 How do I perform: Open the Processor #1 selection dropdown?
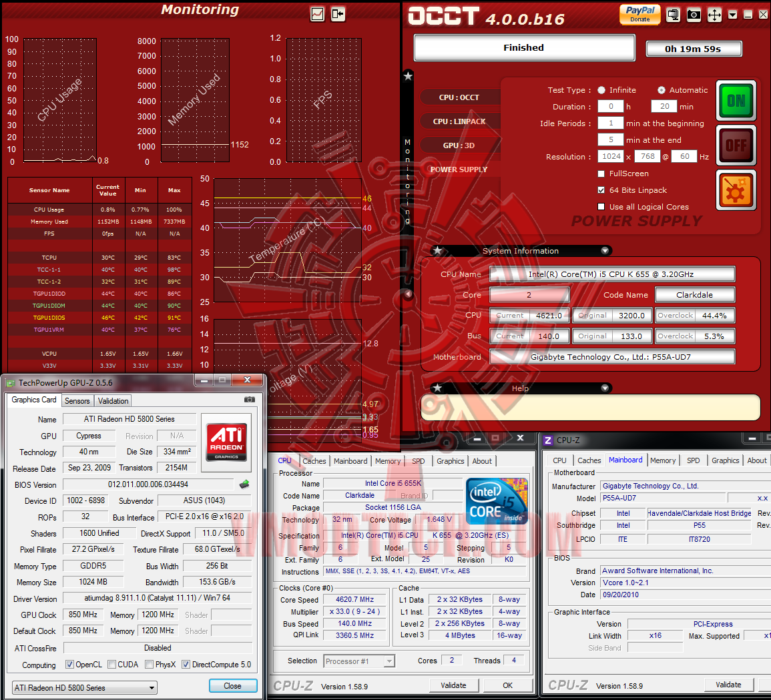click(x=359, y=661)
